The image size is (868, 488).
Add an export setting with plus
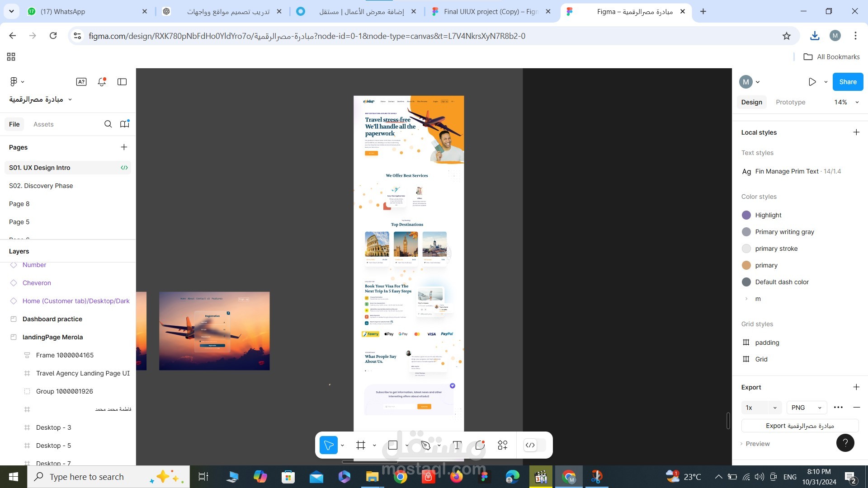[856, 387]
